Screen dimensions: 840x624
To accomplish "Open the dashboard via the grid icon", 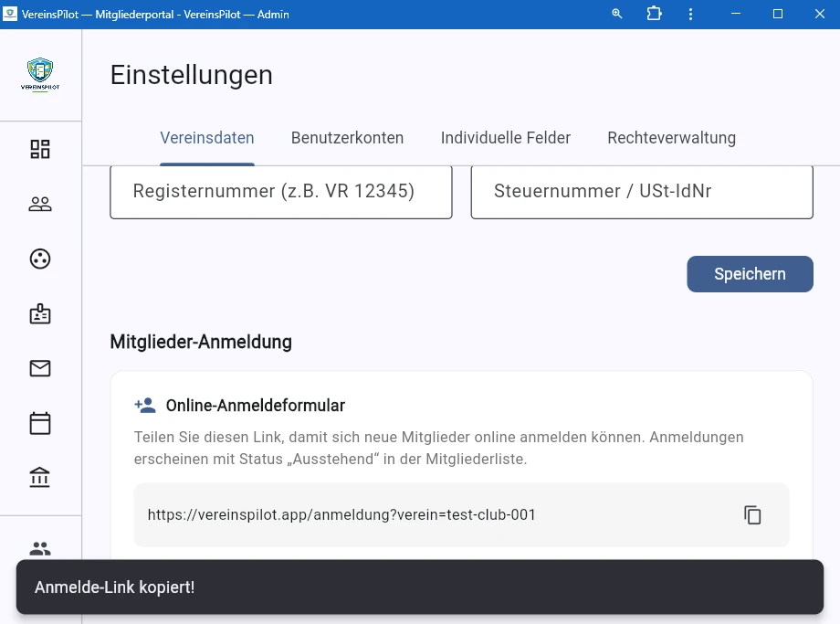I will click(x=39, y=149).
